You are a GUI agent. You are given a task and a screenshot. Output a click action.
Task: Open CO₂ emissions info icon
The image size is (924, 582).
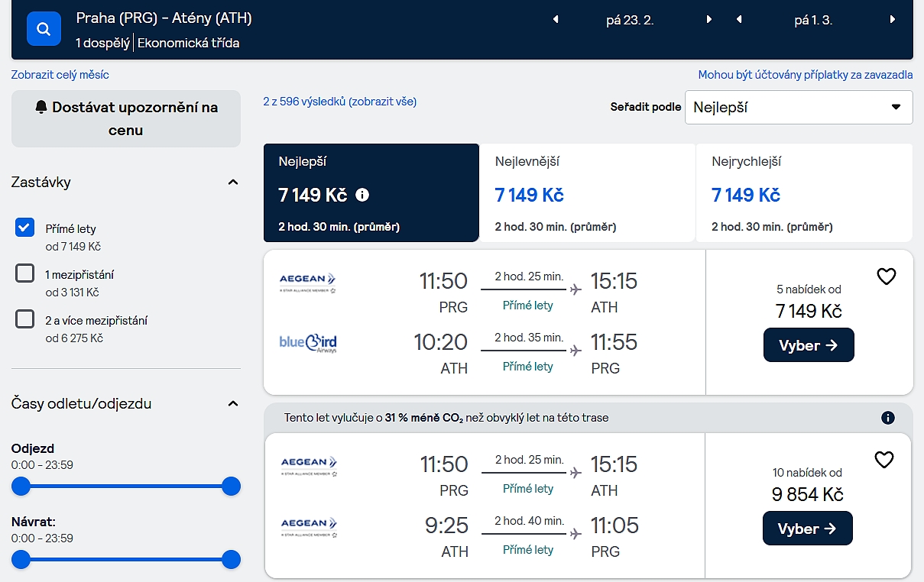pos(887,418)
